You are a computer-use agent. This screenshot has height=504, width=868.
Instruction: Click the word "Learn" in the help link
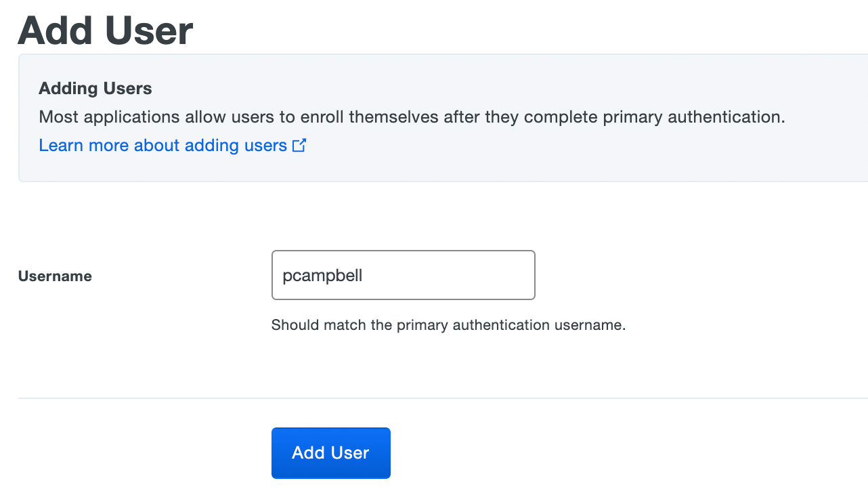58,146
